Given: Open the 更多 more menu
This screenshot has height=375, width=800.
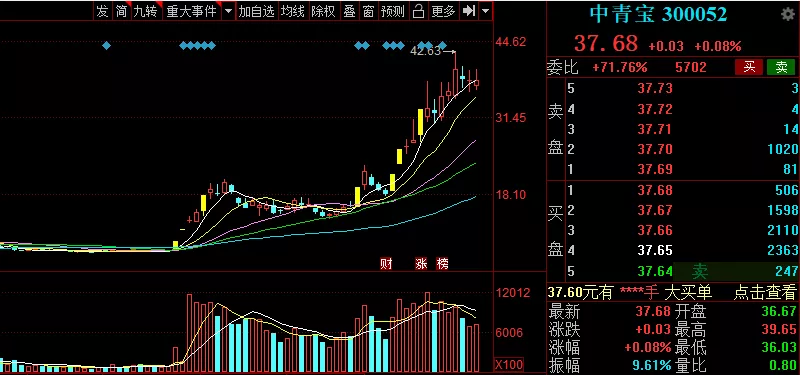Looking at the screenshot, I should [x=443, y=11].
